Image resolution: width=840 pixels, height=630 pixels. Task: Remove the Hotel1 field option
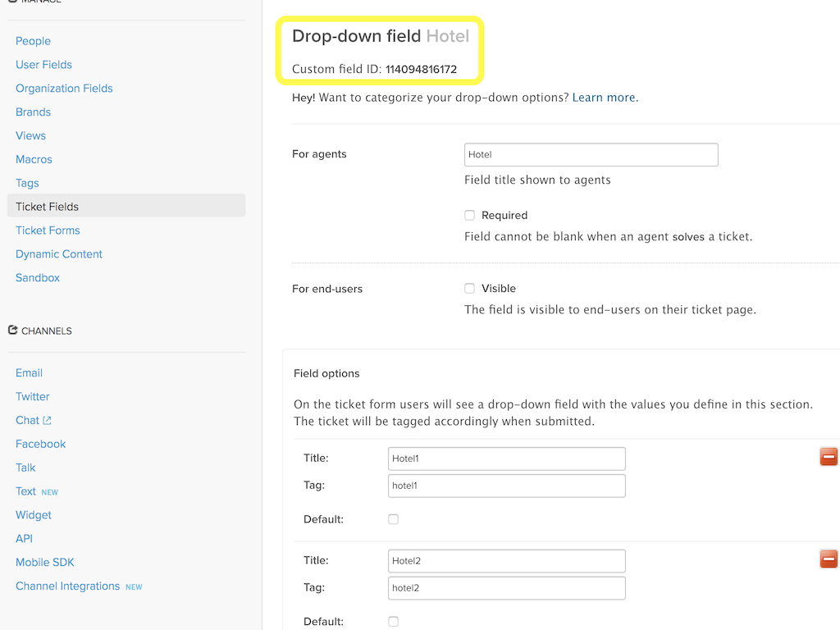pyautogui.click(x=829, y=457)
